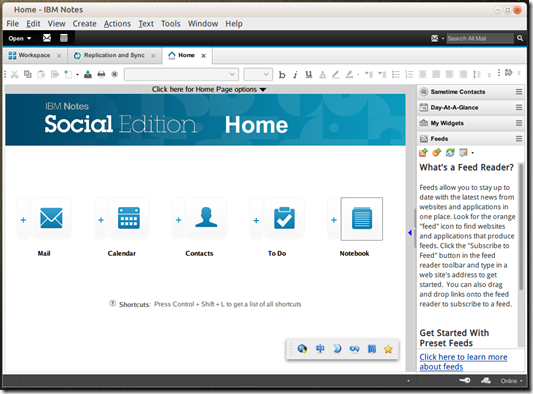The height and width of the screenshot is (394, 533).
Task: Open the Online status dropdown
Action: tap(511, 381)
